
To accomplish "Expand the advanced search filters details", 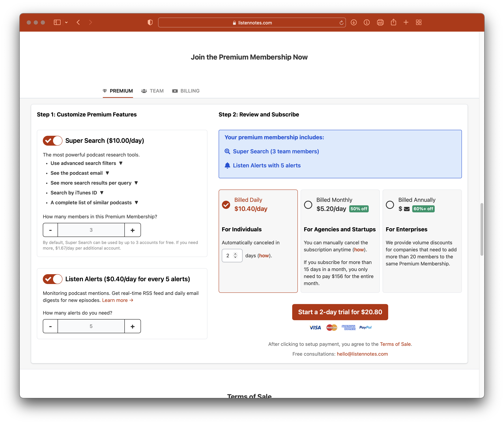I will (121, 163).
